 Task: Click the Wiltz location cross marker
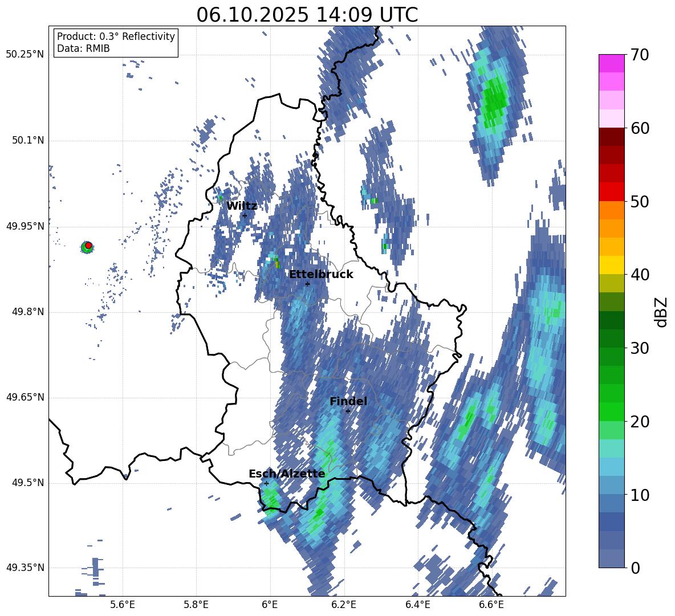[x=245, y=215]
